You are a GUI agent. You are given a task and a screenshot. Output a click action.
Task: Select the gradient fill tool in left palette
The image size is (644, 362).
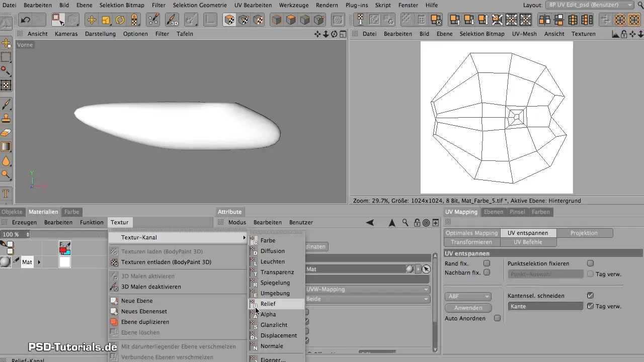pos(7,147)
